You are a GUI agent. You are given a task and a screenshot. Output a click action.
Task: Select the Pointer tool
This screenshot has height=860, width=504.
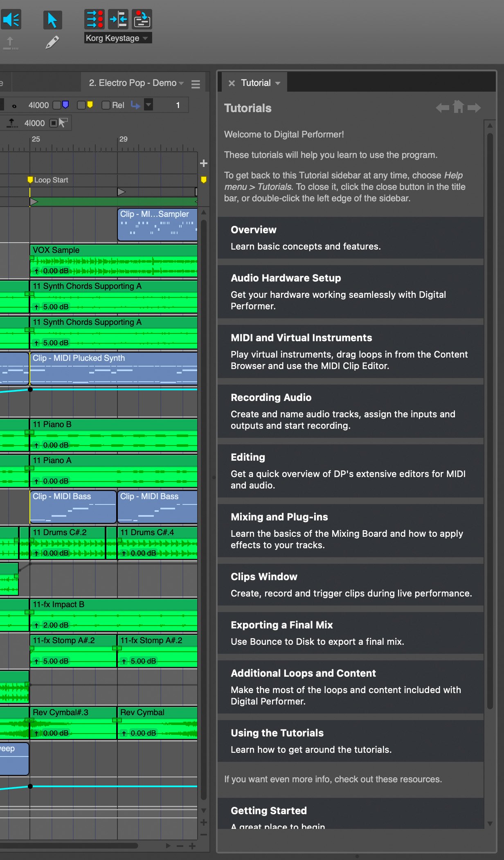[52, 20]
